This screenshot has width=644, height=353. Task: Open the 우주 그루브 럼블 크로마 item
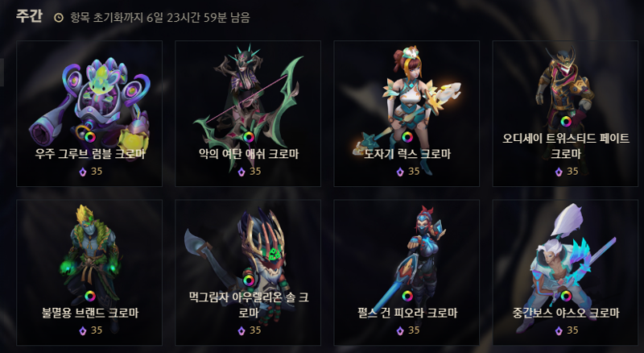(89, 114)
